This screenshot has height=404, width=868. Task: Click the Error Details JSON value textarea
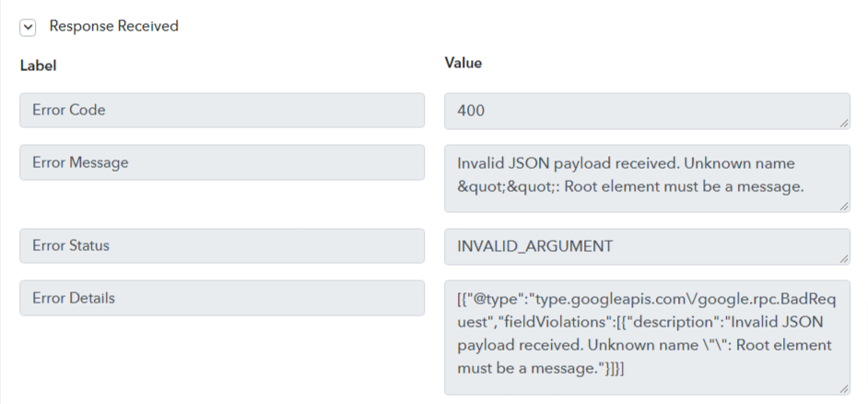click(647, 338)
